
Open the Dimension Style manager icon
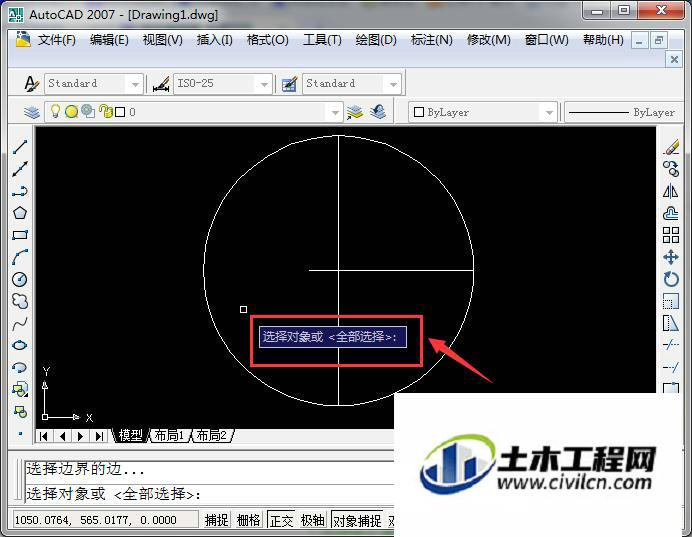[x=161, y=83]
